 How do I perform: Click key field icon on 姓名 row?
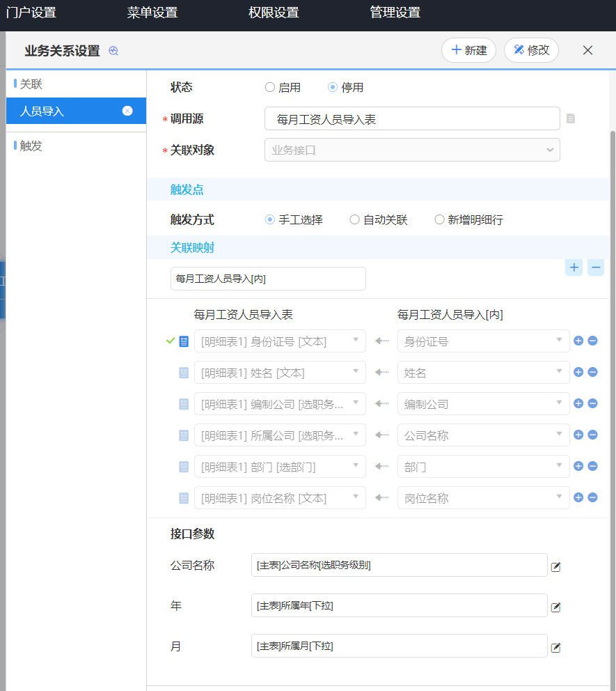click(x=184, y=373)
